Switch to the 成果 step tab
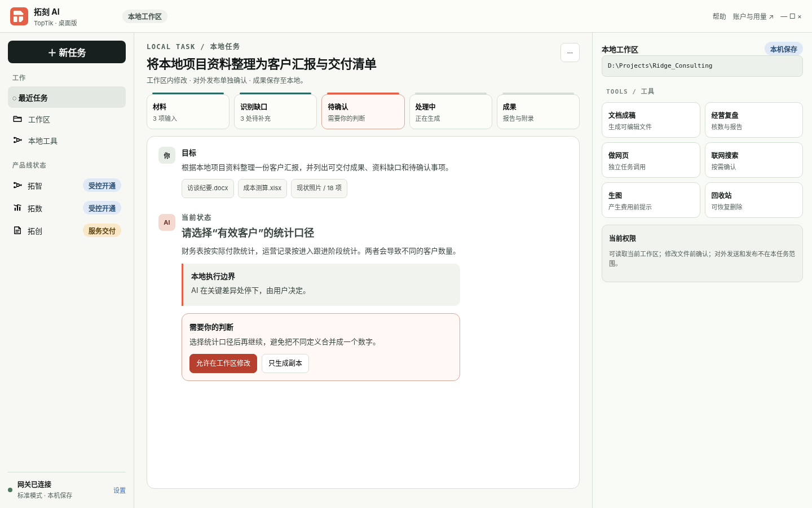 click(538, 111)
